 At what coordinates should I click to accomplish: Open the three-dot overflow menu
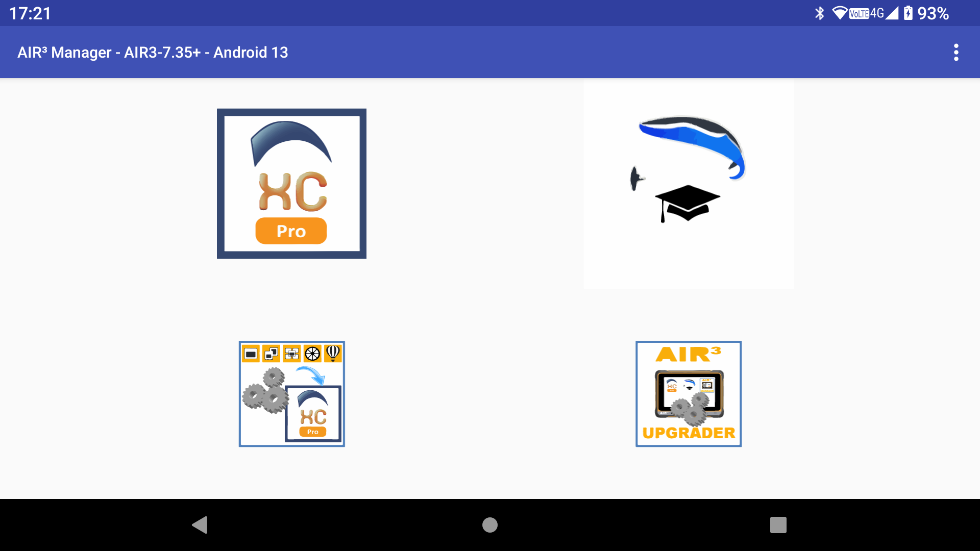click(956, 52)
